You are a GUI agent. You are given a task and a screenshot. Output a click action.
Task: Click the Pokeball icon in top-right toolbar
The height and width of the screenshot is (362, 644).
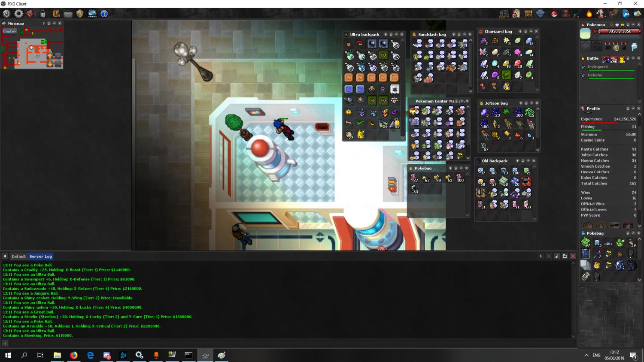click(x=554, y=14)
